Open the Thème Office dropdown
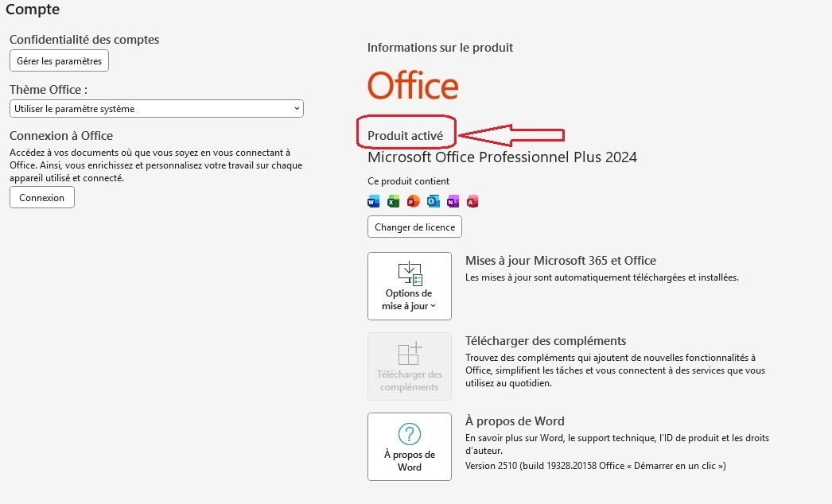Viewport: 832px width, 504px height. [x=156, y=109]
